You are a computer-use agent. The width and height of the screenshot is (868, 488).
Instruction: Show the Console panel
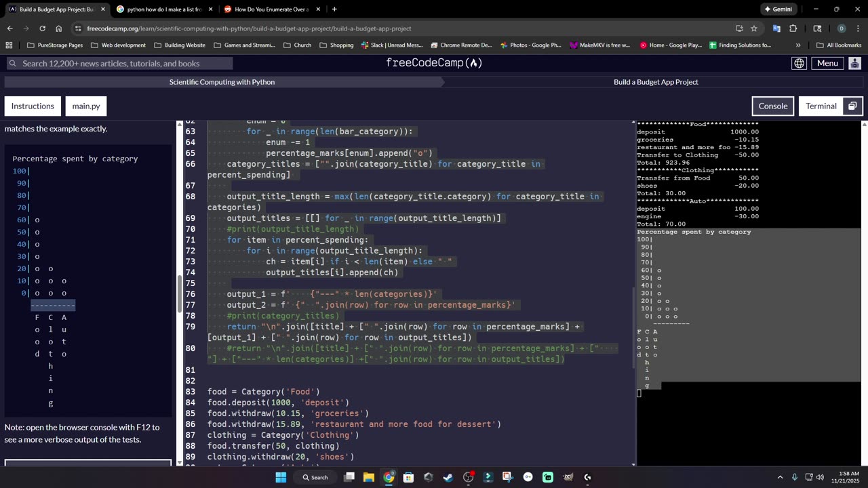point(773,106)
